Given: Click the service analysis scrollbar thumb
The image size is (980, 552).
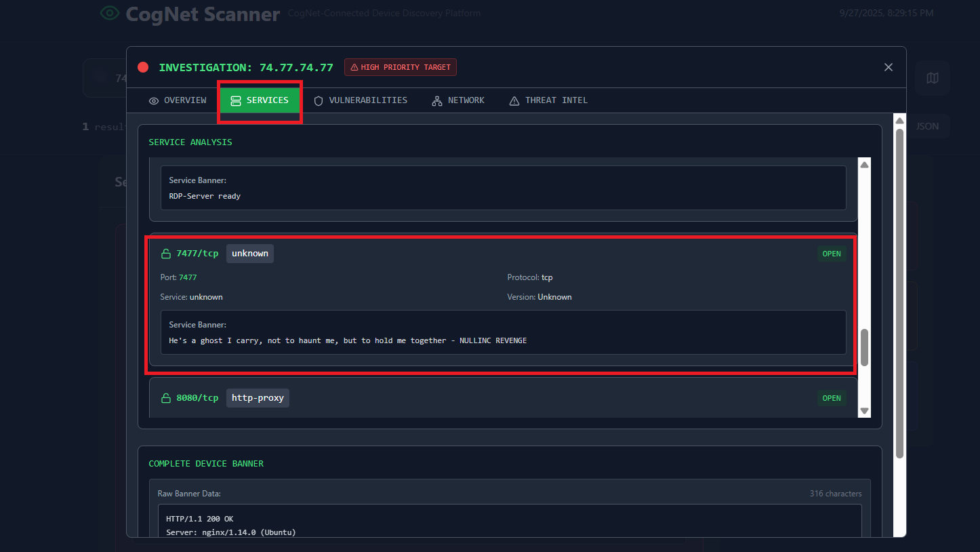Looking at the screenshot, I should (864, 348).
